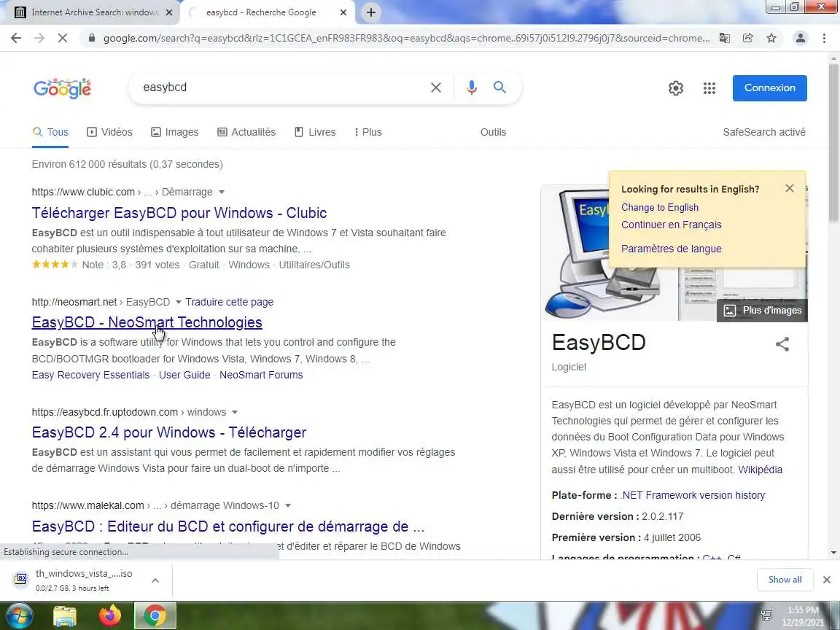Close the easybcd Google search tab
Image resolution: width=840 pixels, height=630 pixels.
343,12
